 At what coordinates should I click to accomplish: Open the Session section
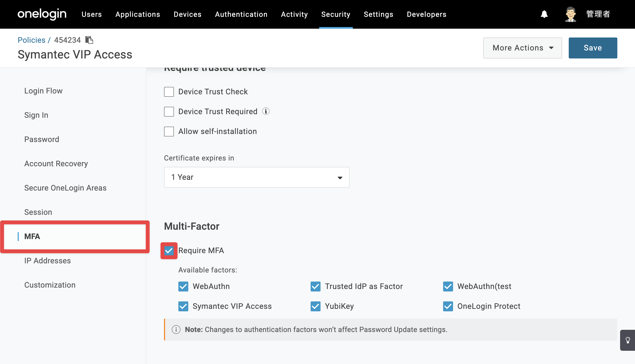click(38, 212)
